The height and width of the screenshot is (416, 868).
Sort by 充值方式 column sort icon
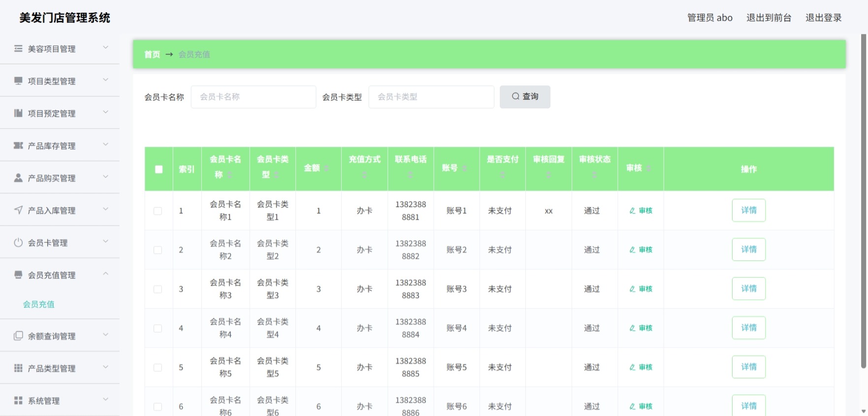pos(364,175)
